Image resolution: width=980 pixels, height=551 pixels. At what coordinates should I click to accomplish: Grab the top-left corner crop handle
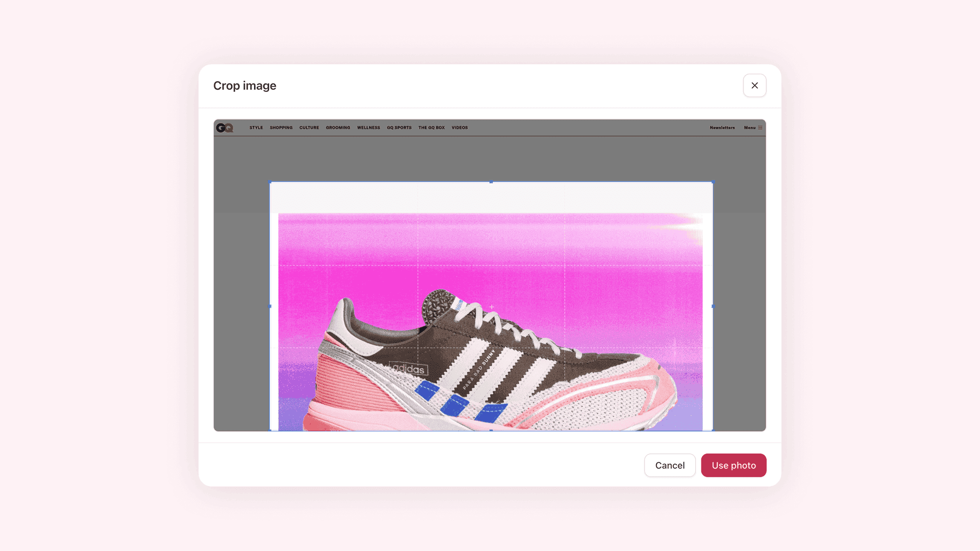[271, 182]
